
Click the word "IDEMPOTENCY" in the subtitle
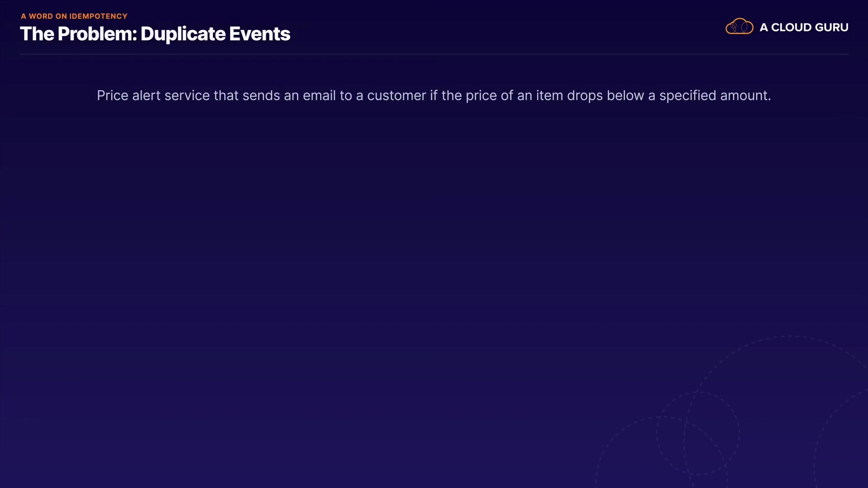pyautogui.click(x=98, y=16)
